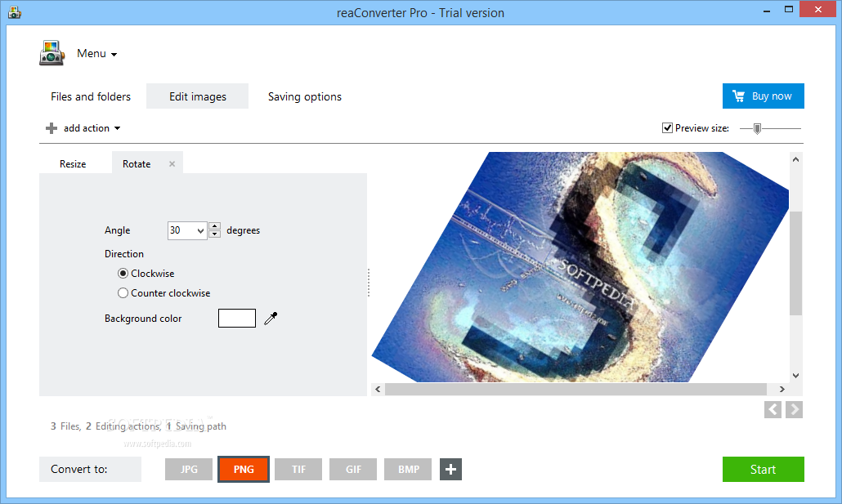Choose TIF output format
842x504 pixels.
[x=298, y=469]
